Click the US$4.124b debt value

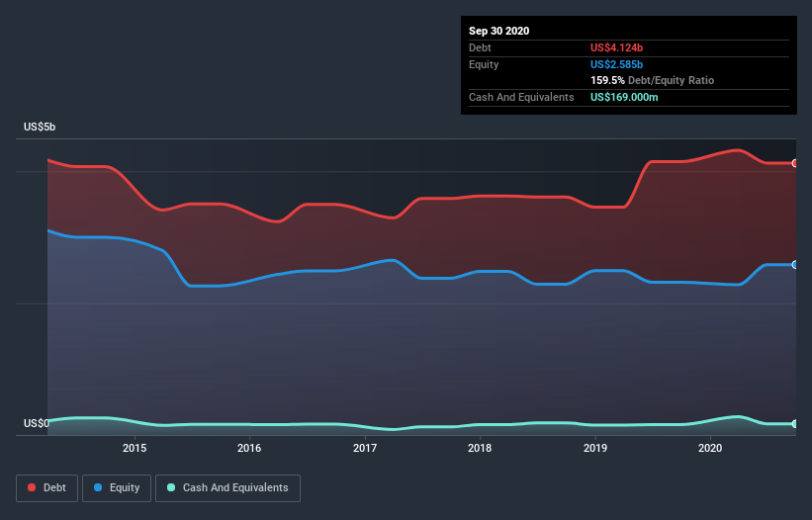click(x=617, y=47)
